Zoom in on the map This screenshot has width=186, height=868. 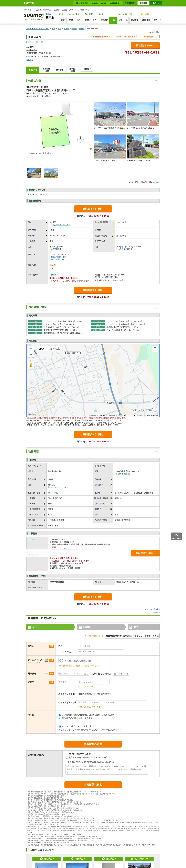pos(31,349)
